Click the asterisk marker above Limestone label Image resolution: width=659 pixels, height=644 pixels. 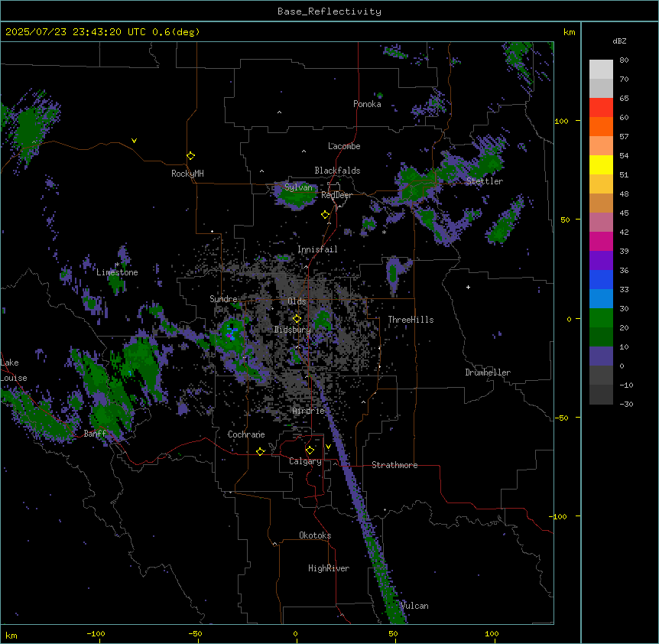click(x=117, y=265)
